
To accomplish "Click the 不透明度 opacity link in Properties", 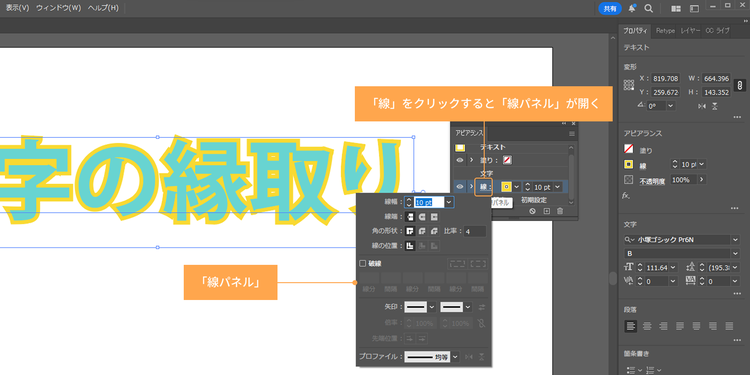I will pos(652,180).
